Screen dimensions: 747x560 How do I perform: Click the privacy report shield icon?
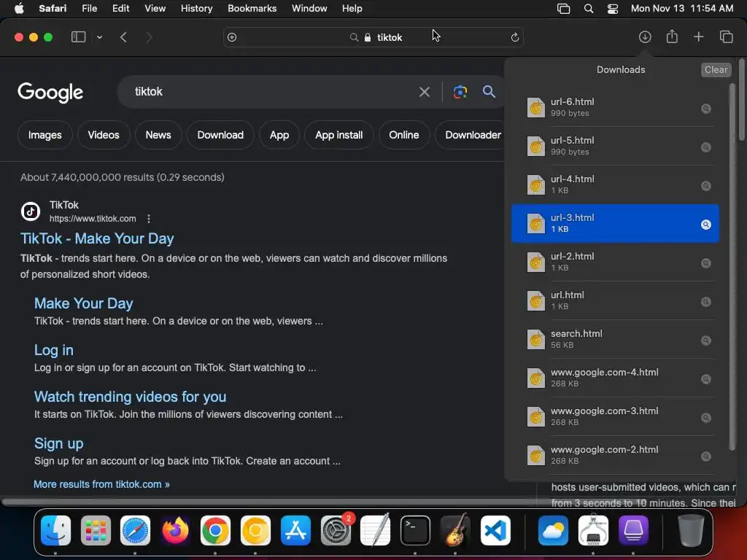(x=232, y=37)
